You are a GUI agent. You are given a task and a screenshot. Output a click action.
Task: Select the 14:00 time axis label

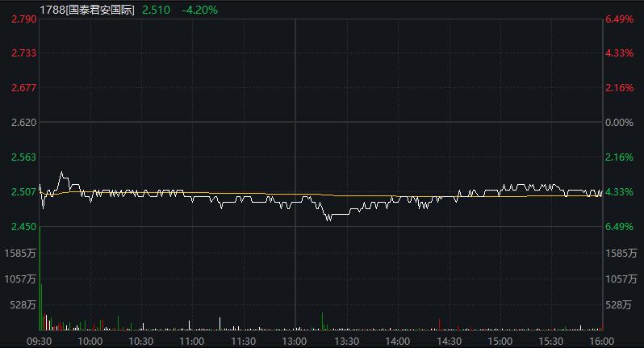point(397,342)
